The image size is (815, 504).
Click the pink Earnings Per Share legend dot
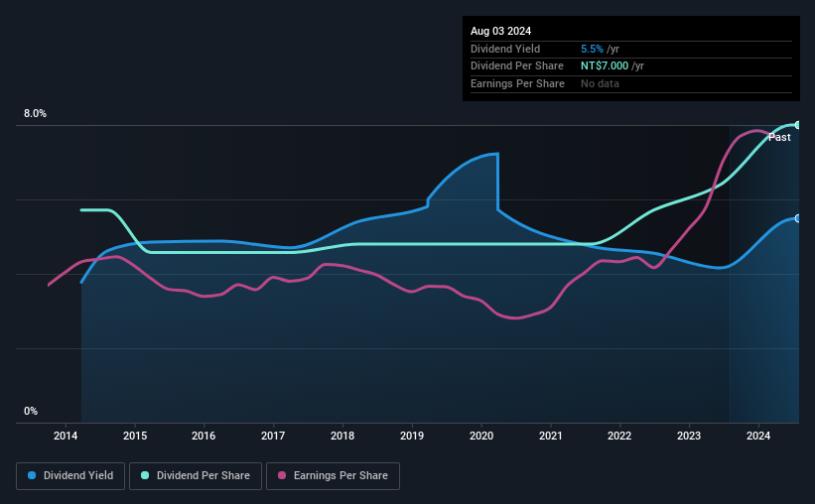click(x=282, y=475)
